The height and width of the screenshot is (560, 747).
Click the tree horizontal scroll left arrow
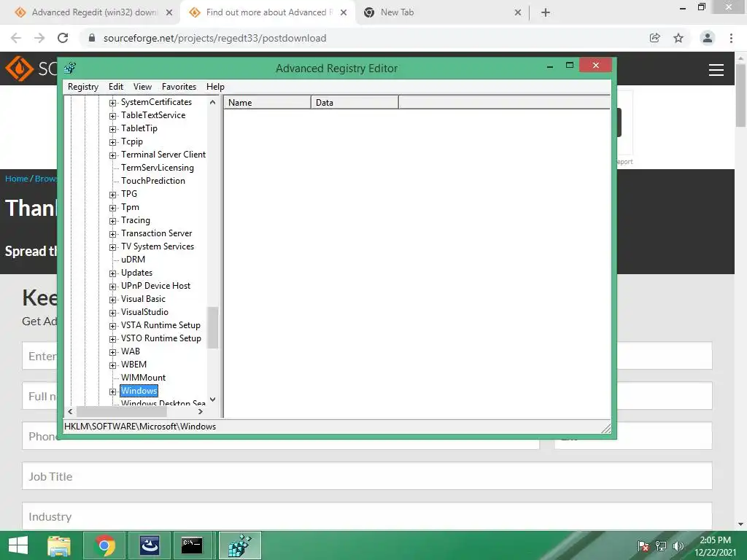pos(71,411)
